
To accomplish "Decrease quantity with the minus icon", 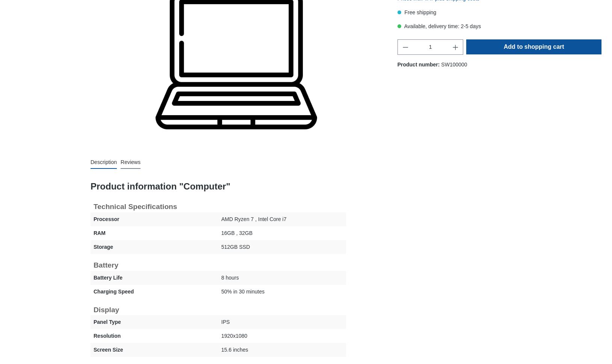I will click(x=405, y=47).
